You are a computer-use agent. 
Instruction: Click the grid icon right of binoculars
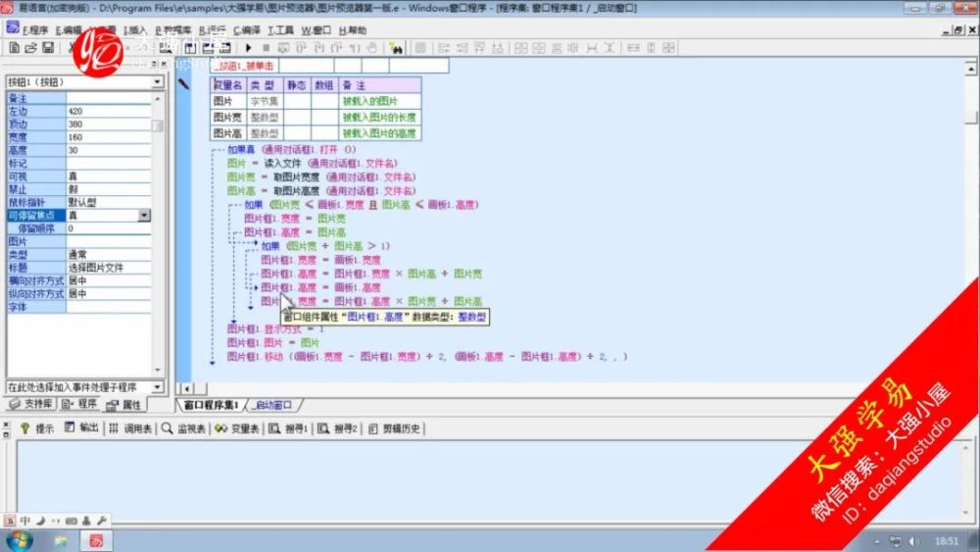[420, 47]
